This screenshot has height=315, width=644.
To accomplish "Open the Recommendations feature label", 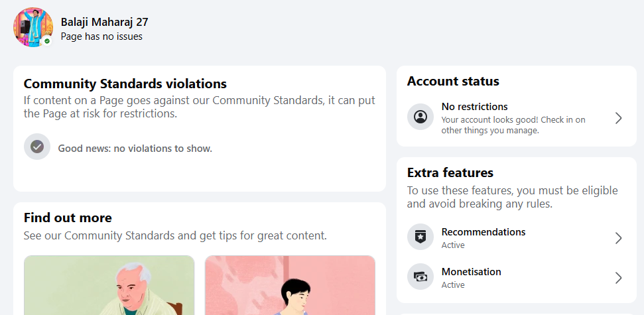I will tap(483, 232).
